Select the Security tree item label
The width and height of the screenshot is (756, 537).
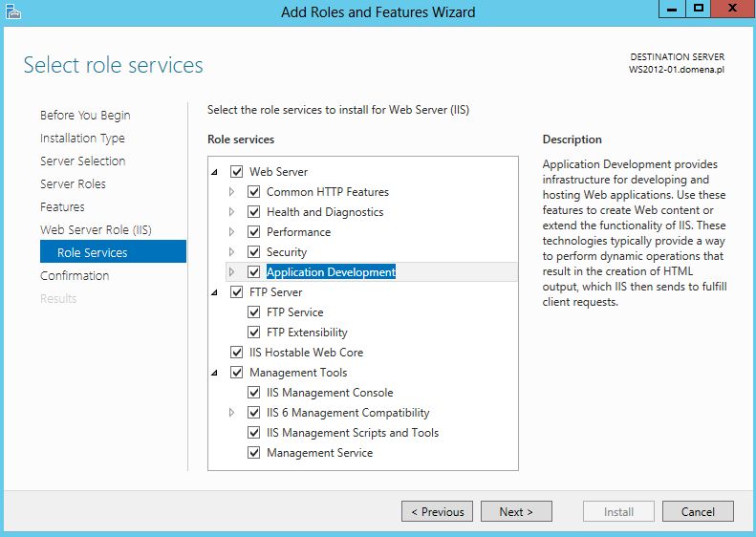287,252
